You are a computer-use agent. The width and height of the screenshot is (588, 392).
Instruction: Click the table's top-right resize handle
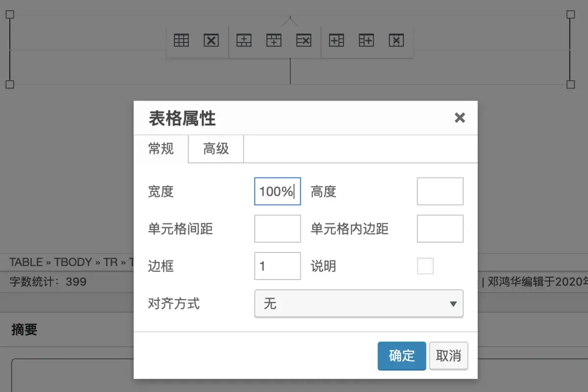(571, 15)
